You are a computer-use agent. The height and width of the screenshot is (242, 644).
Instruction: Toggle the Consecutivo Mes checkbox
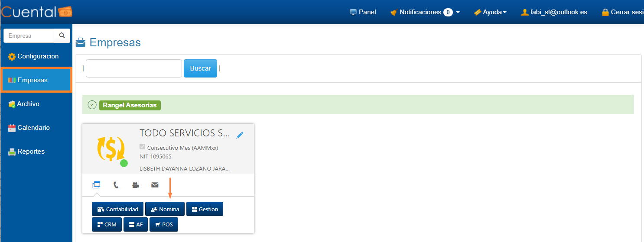(x=143, y=147)
